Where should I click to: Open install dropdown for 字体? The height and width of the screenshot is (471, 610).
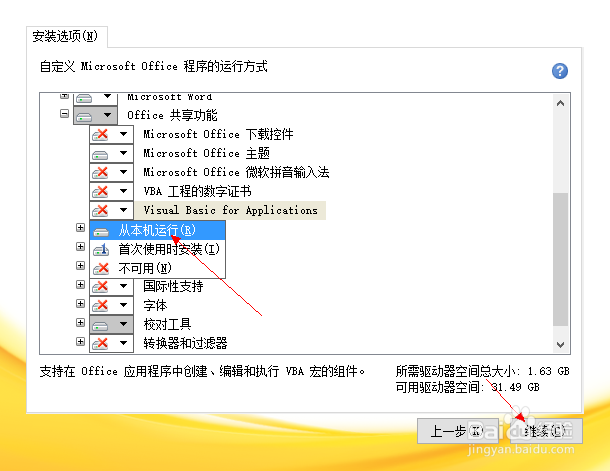point(123,305)
